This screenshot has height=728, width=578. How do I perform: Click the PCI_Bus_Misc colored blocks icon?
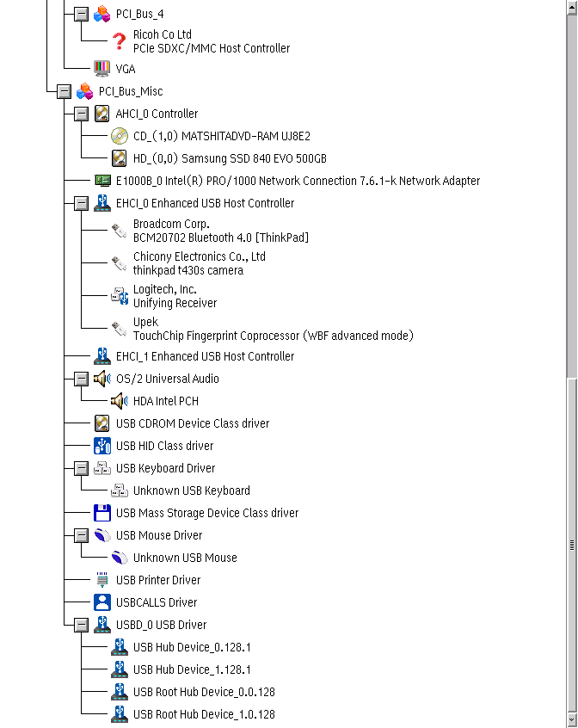point(85,91)
